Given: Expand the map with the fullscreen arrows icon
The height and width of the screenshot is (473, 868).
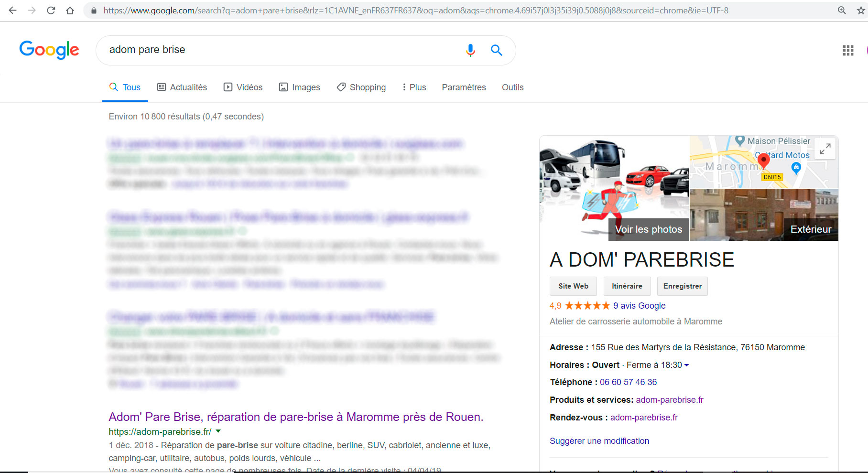Looking at the screenshot, I should pos(825,149).
